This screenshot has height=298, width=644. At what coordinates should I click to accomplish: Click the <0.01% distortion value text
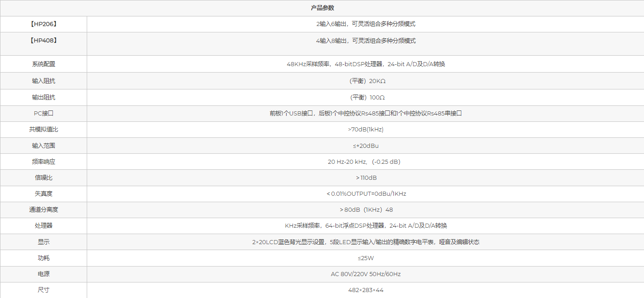(x=366, y=194)
